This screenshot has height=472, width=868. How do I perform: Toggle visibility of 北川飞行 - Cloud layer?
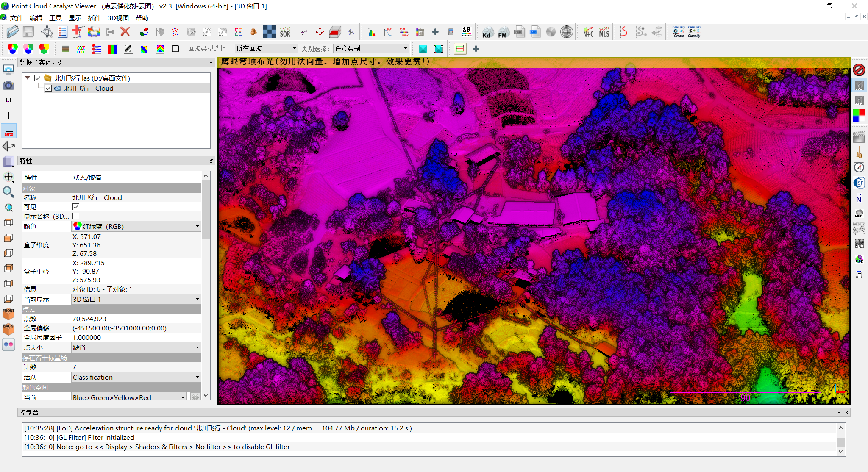point(47,89)
